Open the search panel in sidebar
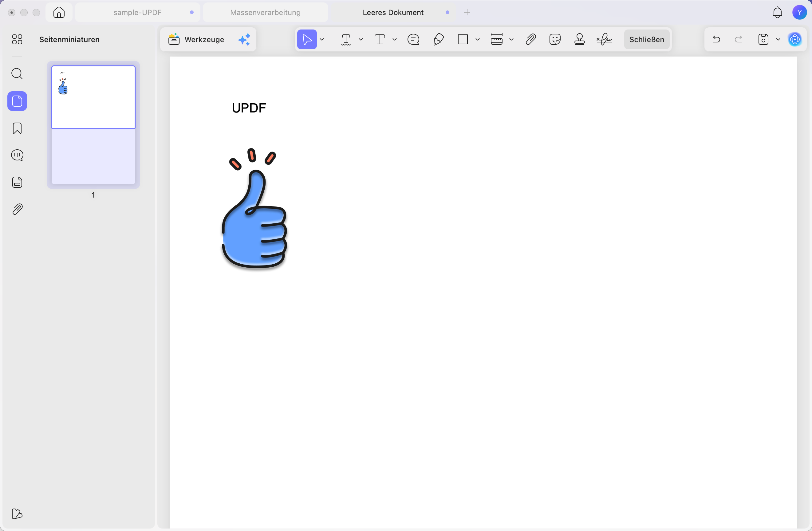The height and width of the screenshot is (531, 812). (x=17, y=74)
